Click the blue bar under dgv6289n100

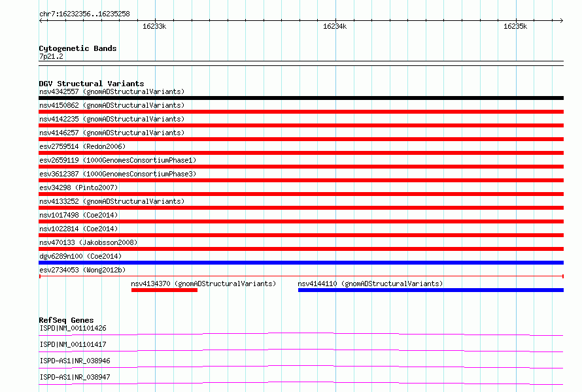(x=301, y=263)
